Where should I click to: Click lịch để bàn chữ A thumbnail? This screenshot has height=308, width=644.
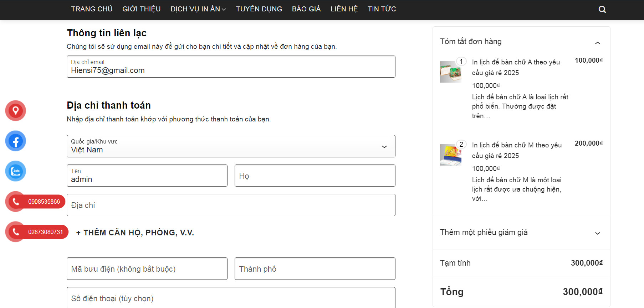pos(451,72)
